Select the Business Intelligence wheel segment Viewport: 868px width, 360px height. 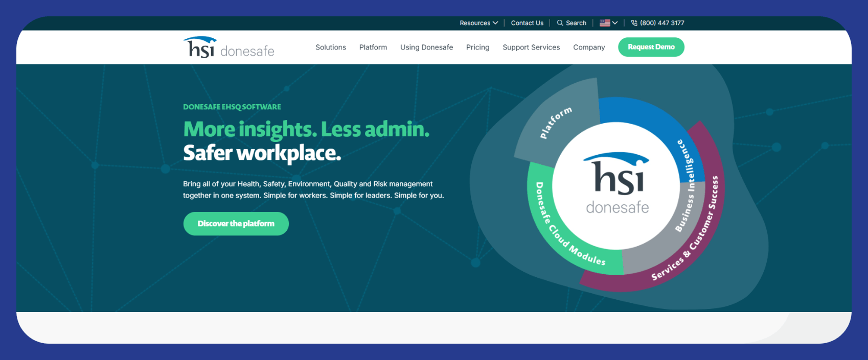tap(685, 186)
